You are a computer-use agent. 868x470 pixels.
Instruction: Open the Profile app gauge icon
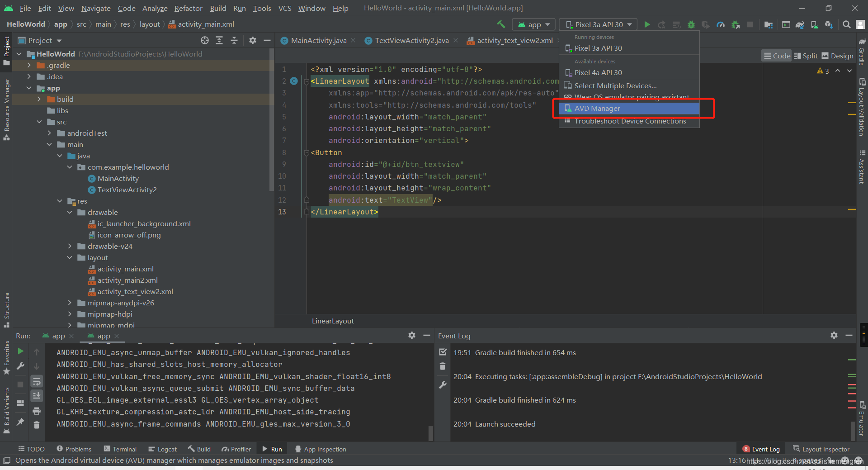coord(721,24)
